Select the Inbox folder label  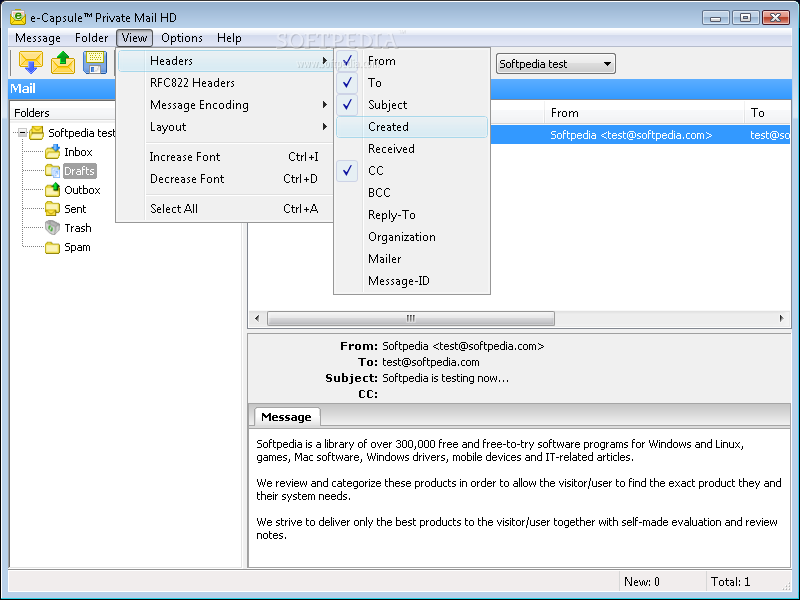click(78, 152)
